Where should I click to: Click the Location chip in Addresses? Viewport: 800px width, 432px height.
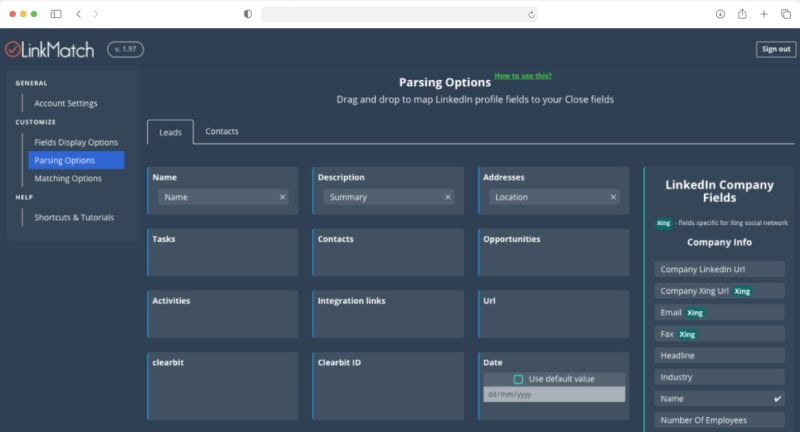554,197
